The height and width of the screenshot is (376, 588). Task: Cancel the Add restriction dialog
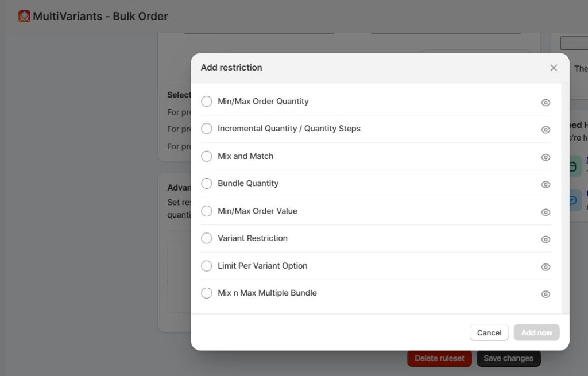pyautogui.click(x=489, y=332)
